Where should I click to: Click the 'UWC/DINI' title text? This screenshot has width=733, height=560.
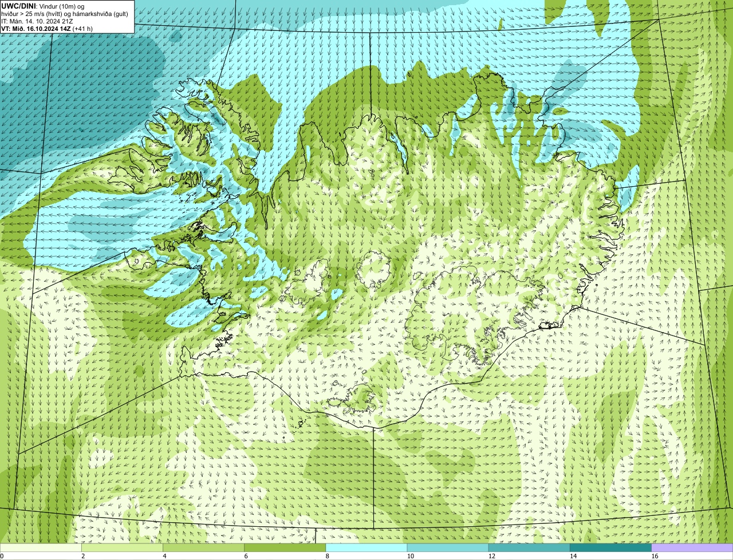pos(18,6)
